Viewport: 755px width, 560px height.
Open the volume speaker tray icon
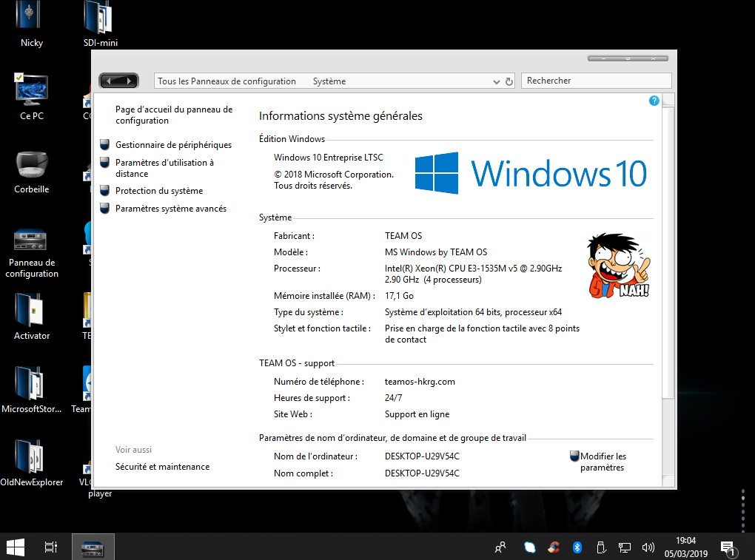(648, 547)
